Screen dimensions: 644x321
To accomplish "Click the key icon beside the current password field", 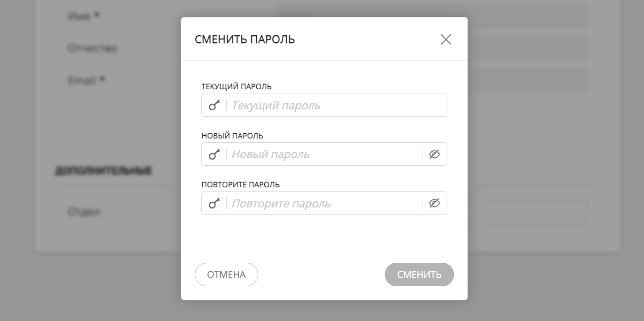I will point(214,105).
